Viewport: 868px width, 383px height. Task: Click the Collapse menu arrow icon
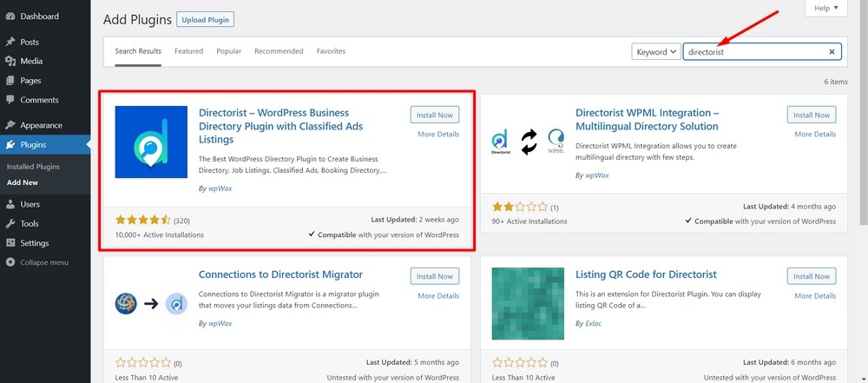pyautogui.click(x=10, y=262)
